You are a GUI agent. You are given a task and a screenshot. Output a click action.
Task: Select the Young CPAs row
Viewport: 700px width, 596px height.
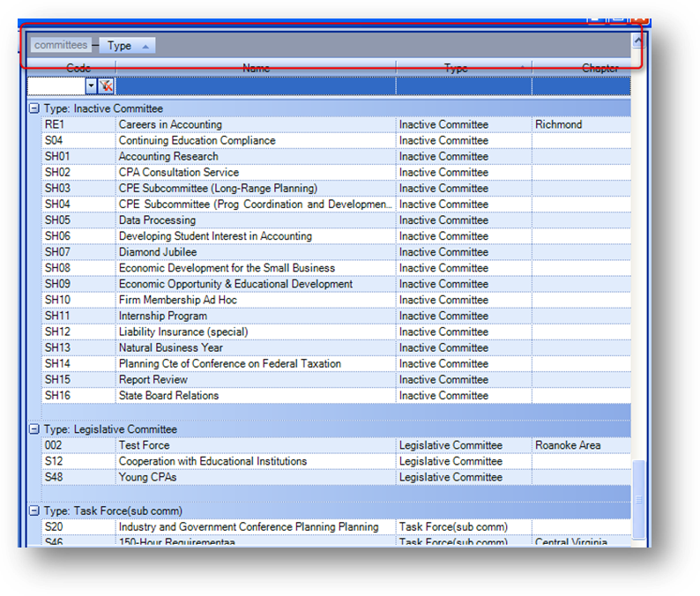click(x=337, y=477)
